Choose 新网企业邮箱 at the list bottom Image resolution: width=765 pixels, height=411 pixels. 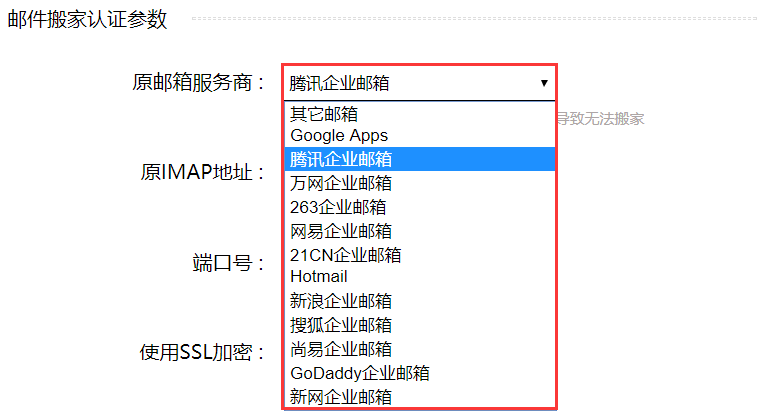click(340, 397)
